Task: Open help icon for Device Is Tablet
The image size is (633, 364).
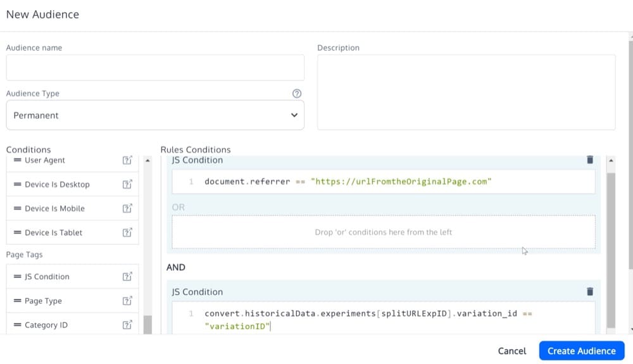Action: click(x=127, y=233)
